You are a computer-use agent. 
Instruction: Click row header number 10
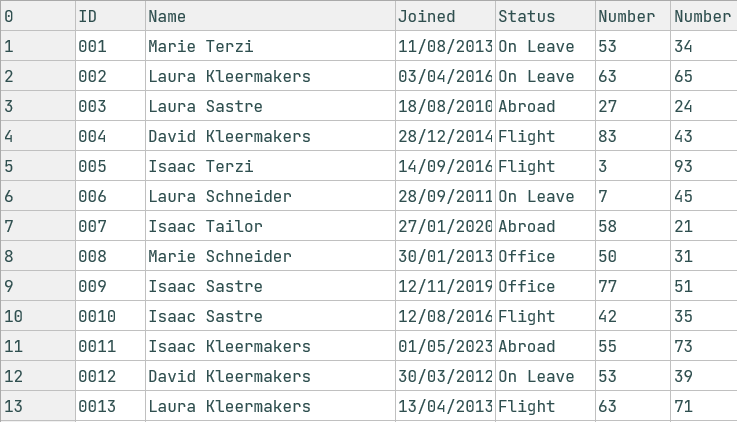pyautogui.click(x=37, y=316)
